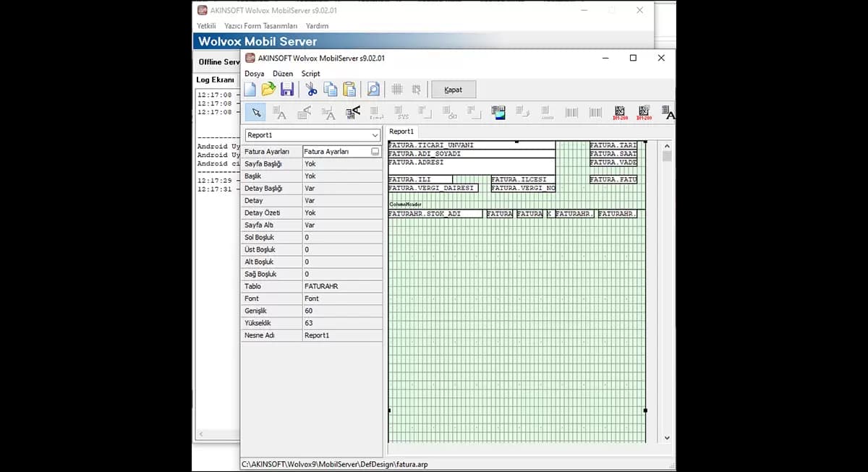Image resolution: width=868 pixels, height=472 pixels.
Task: Toggle snap-to-grid icon beside Kapat
Action: click(416, 90)
